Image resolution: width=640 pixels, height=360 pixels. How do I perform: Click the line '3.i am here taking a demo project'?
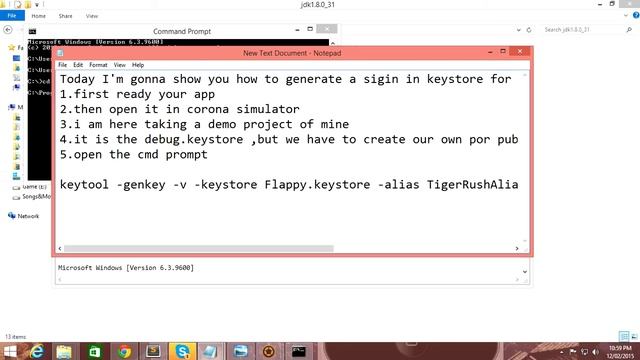(204, 124)
